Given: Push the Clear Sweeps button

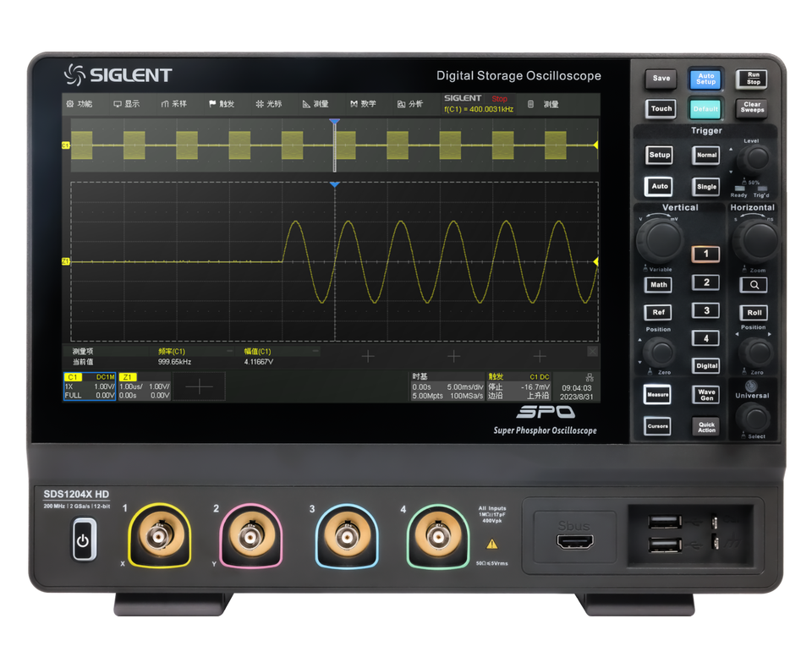Looking at the screenshot, I should point(753,107).
